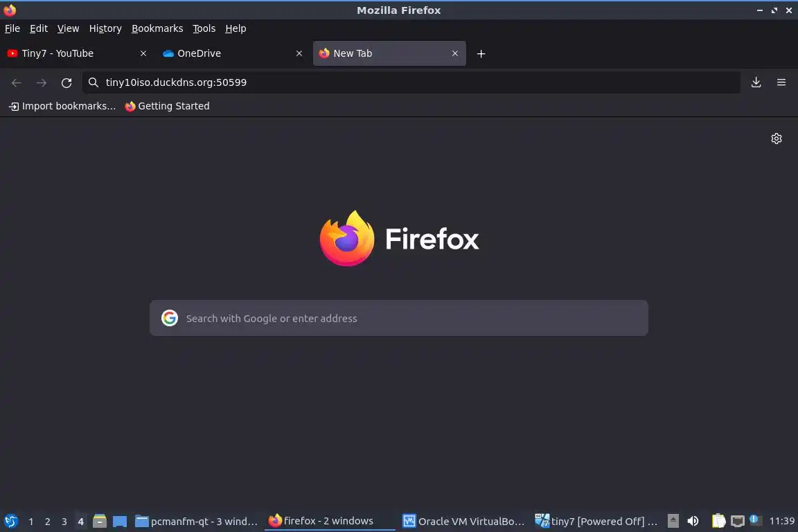The height and width of the screenshot is (532, 798).
Task: Open the Firefox hamburger application menu
Action: [781, 82]
